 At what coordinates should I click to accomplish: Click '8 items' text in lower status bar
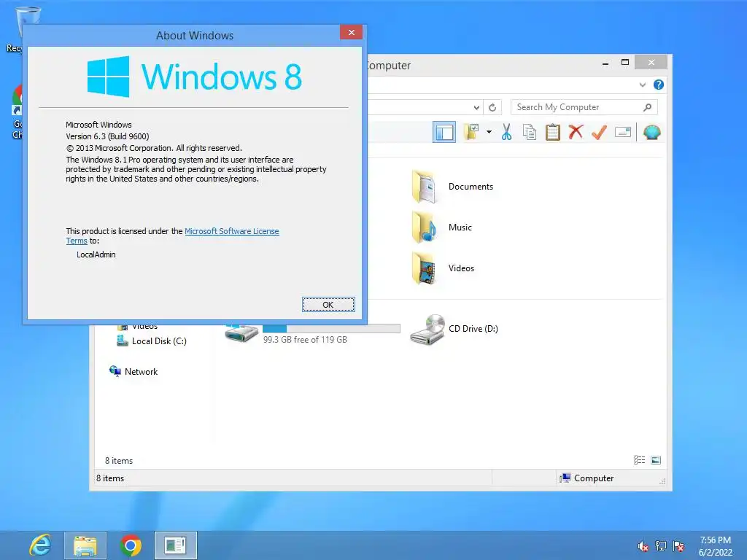click(x=110, y=478)
